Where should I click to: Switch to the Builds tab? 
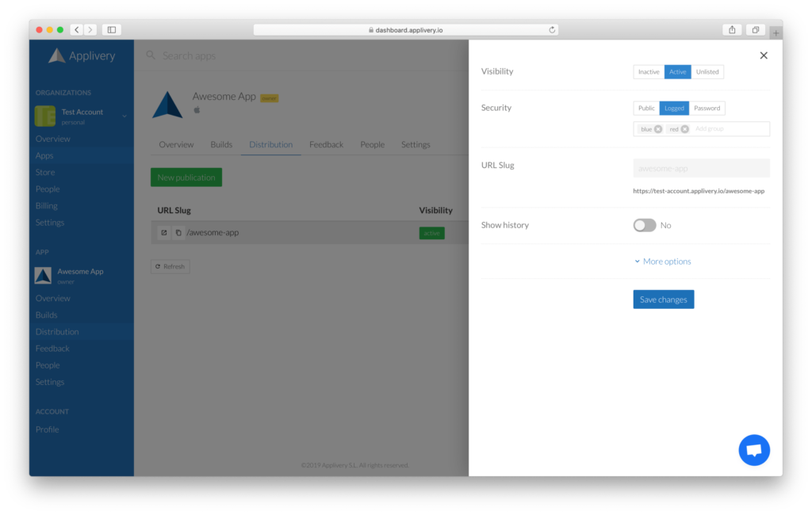pos(221,144)
